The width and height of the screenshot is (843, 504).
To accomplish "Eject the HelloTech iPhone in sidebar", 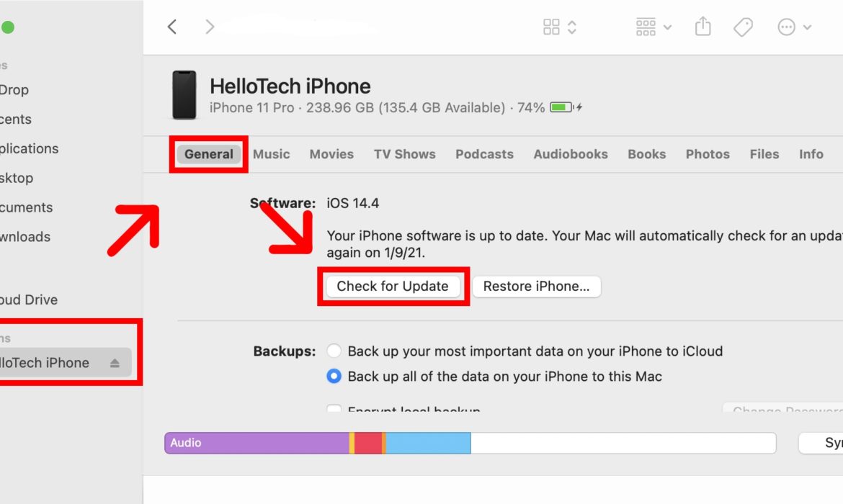I will [x=115, y=364].
